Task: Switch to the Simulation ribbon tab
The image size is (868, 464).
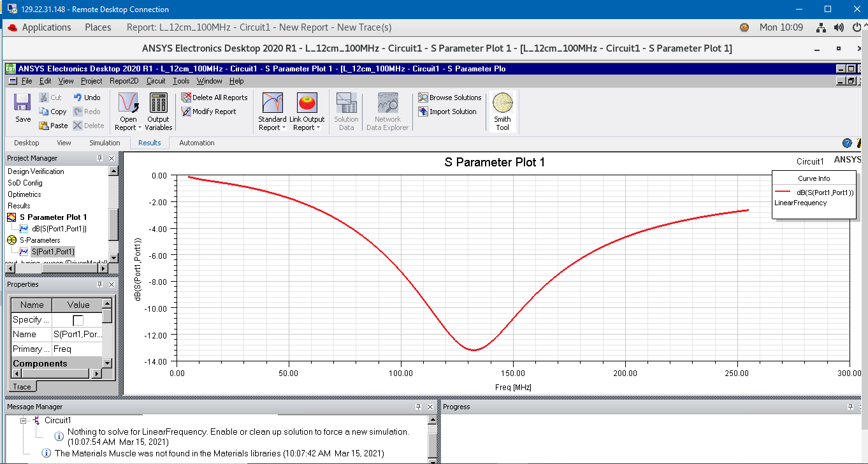Action: (x=105, y=143)
